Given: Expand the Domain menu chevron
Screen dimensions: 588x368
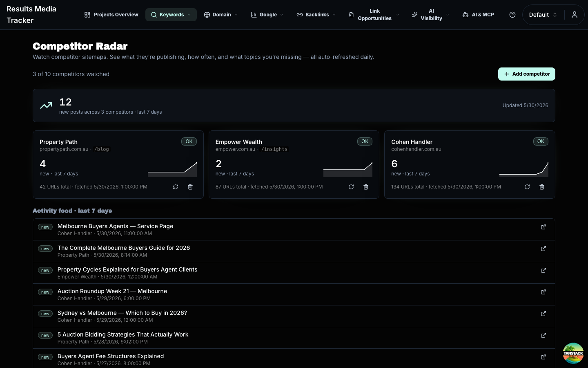Looking at the screenshot, I should click(236, 15).
